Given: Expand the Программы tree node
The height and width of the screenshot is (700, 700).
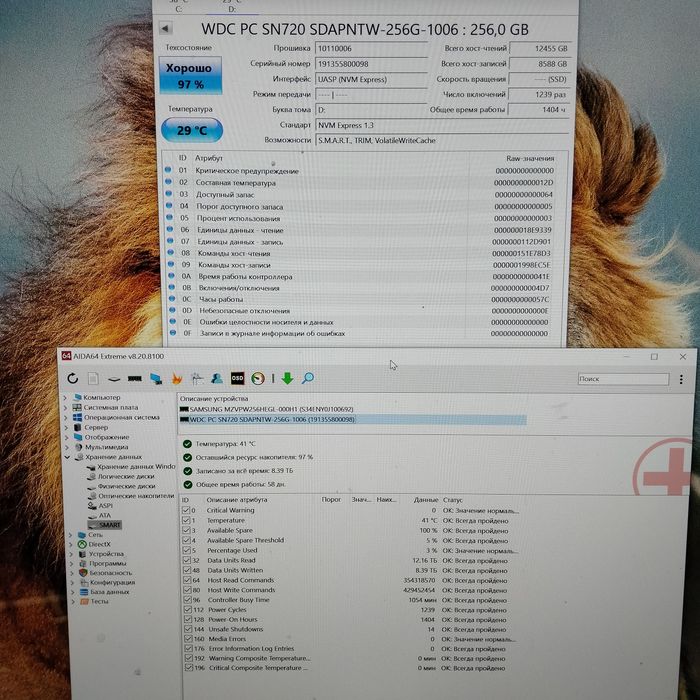Looking at the screenshot, I should tap(72, 563).
